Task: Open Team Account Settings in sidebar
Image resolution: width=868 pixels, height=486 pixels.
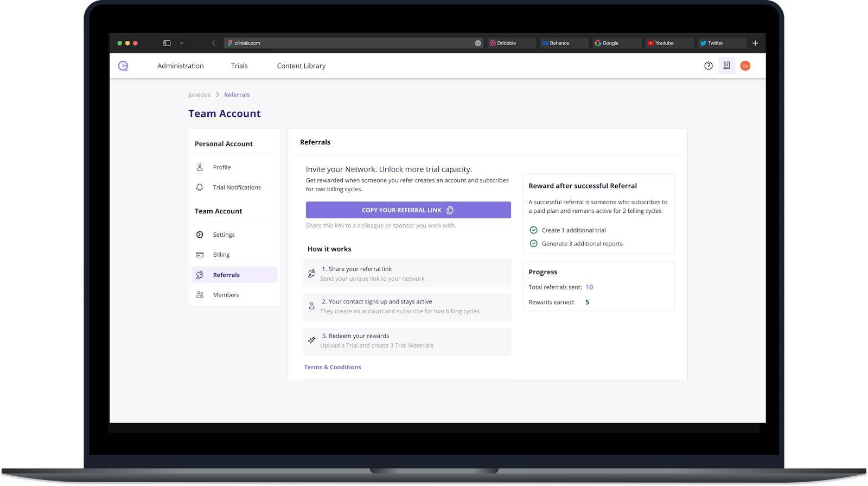Action: click(x=234, y=235)
